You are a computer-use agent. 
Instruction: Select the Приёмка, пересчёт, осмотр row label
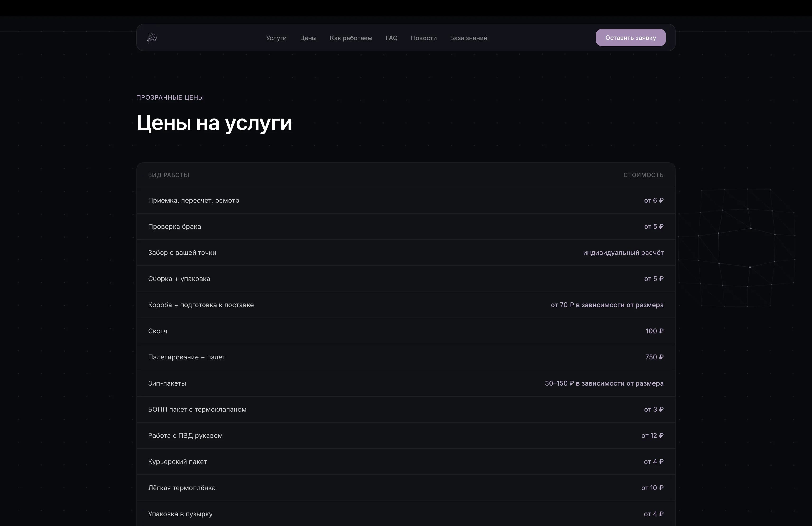point(194,200)
